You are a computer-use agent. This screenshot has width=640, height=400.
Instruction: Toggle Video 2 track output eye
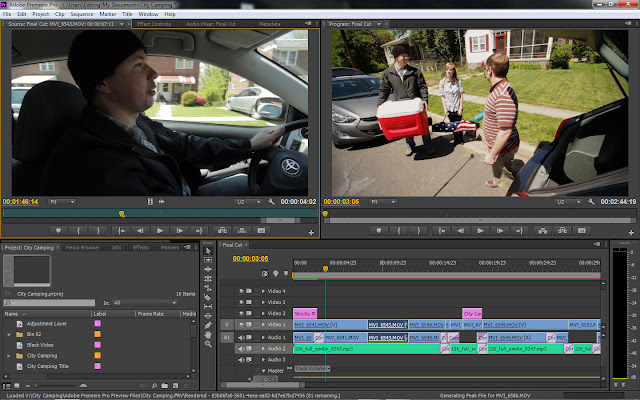click(x=241, y=313)
